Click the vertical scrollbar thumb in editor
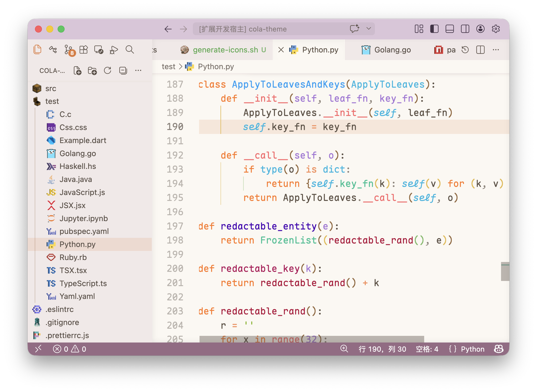 pos(505,271)
